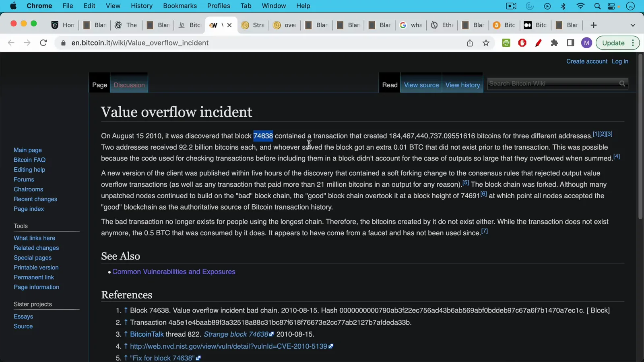The height and width of the screenshot is (362, 644).
Task: Open Chrome's three-dot menu
Action: click(x=633, y=43)
